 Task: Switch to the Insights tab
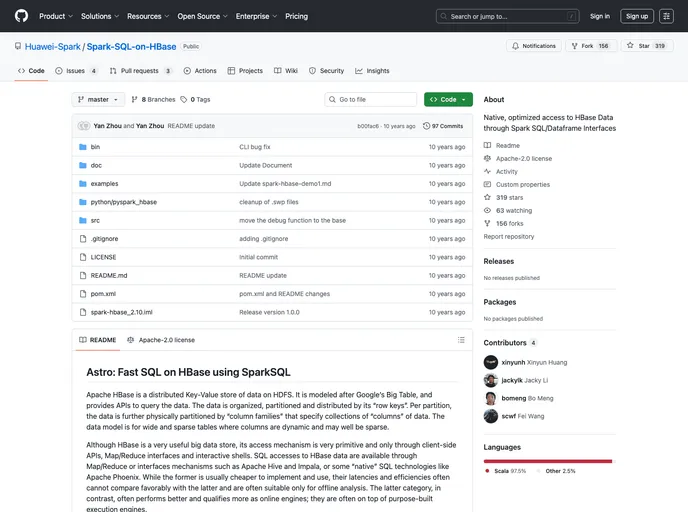(x=372, y=71)
